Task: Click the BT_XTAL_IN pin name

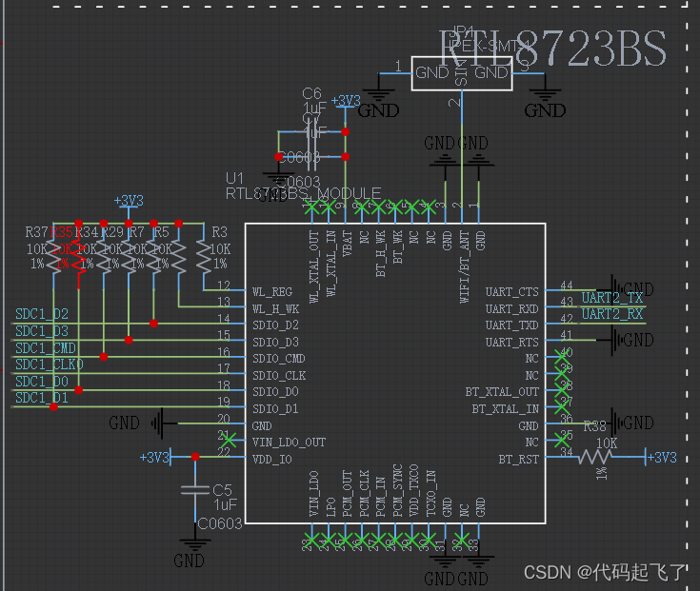Action: click(506, 409)
